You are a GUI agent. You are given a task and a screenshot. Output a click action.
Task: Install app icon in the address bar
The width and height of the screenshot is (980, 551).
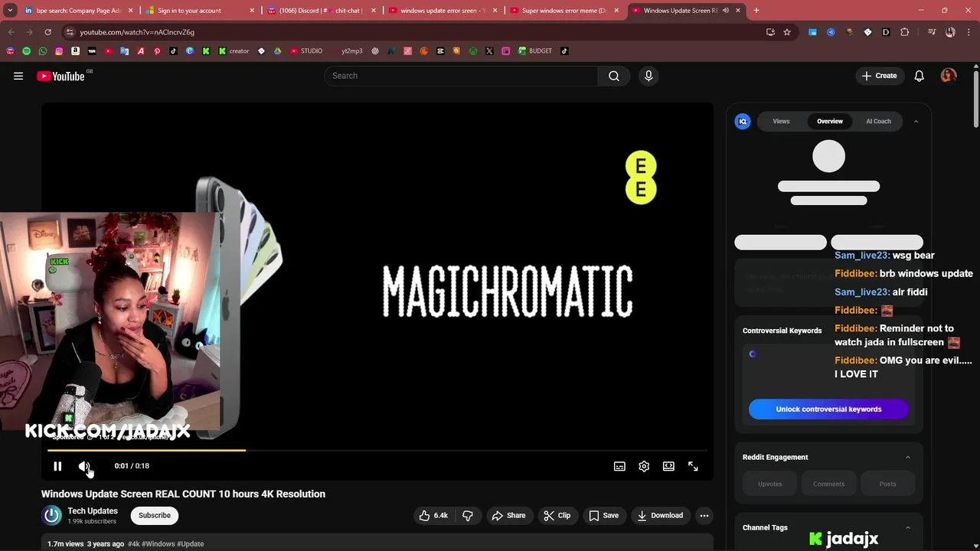pos(770,32)
